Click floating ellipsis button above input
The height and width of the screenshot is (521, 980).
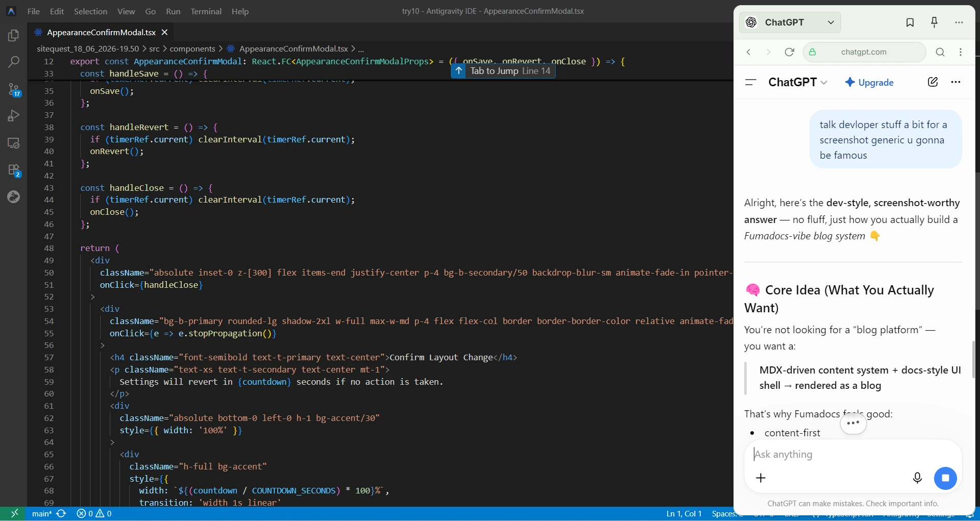click(853, 423)
